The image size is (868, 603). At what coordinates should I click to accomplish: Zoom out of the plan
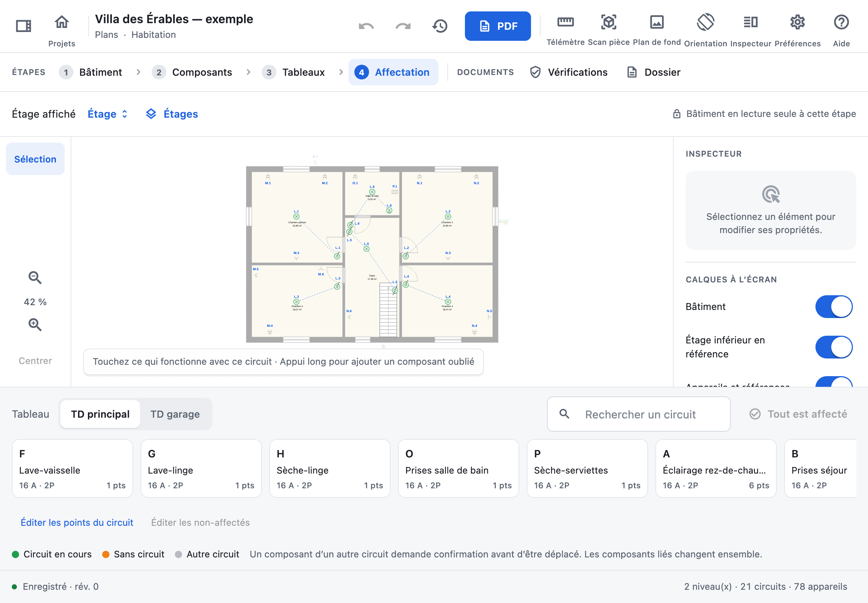click(x=35, y=278)
